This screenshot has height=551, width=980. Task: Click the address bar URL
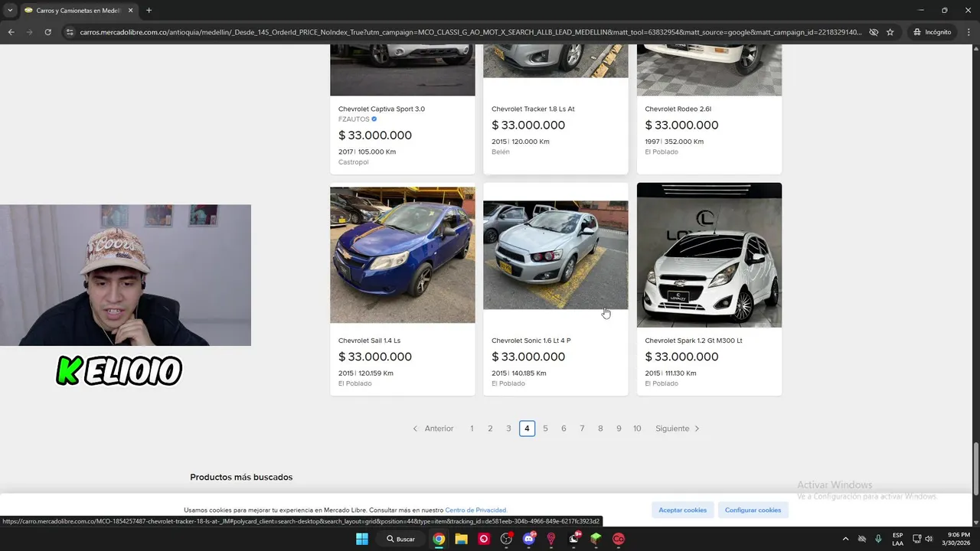[471, 32]
